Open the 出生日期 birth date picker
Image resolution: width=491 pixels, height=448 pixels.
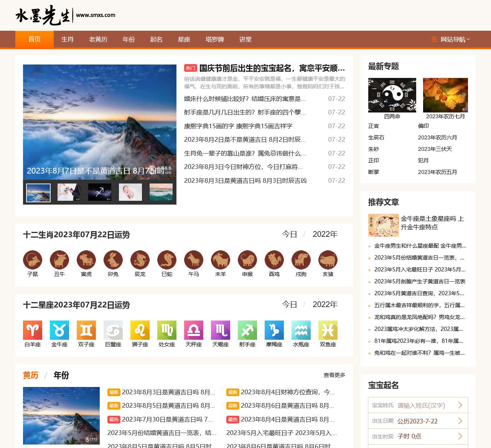click(418, 421)
